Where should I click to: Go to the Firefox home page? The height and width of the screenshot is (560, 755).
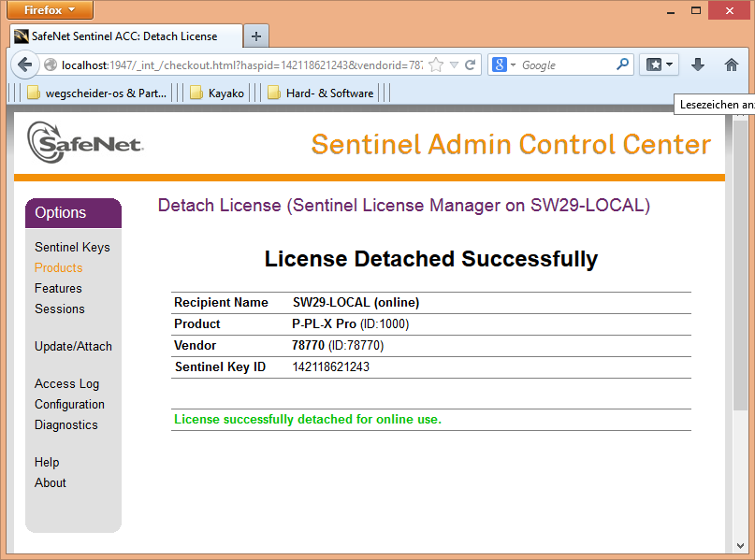732,65
